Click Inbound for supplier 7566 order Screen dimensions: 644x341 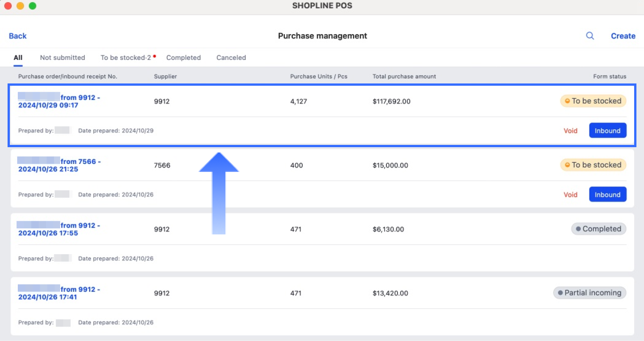click(x=607, y=195)
